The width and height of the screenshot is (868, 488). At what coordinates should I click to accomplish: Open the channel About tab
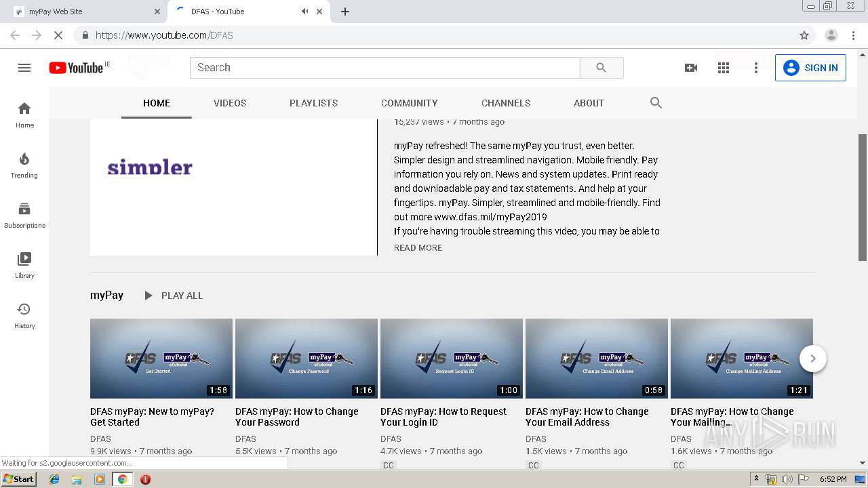click(x=589, y=103)
